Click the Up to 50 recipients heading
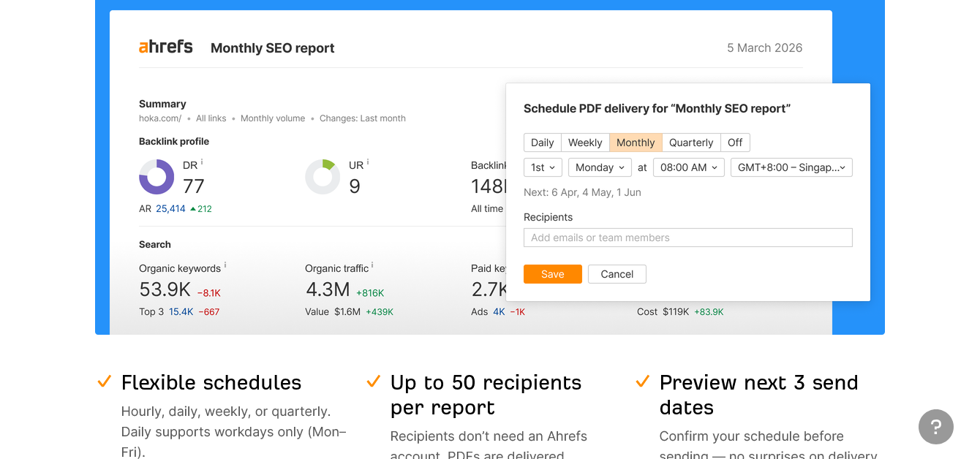Viewport: 980px width, 459px height. point(486,395)
